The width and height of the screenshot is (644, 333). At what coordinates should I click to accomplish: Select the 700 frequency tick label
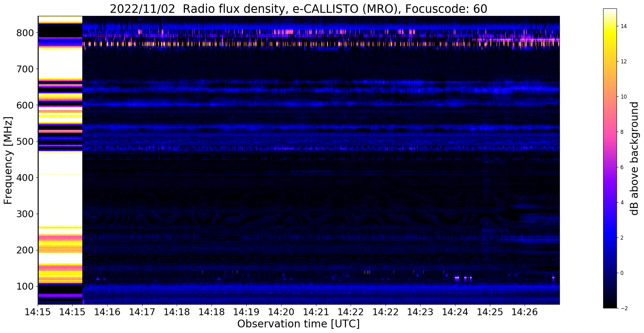[x=25, y=69]
